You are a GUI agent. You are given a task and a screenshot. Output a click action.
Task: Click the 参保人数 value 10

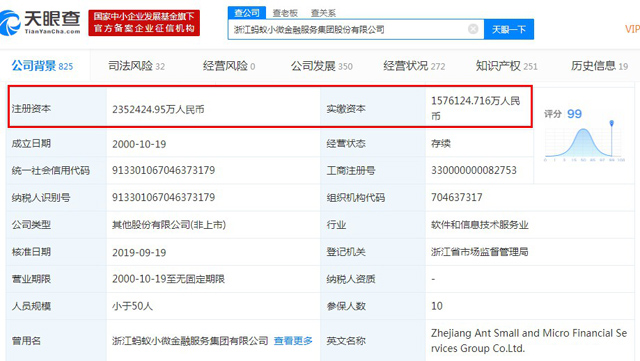tap(437, 306)
